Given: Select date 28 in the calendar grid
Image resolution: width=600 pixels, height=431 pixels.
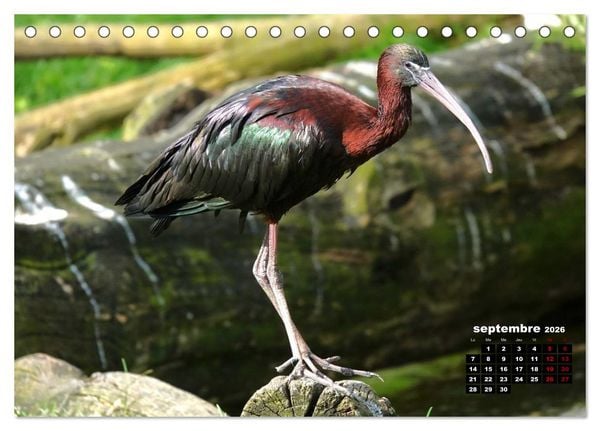Looking at the screenshot, I should (473, 389).
